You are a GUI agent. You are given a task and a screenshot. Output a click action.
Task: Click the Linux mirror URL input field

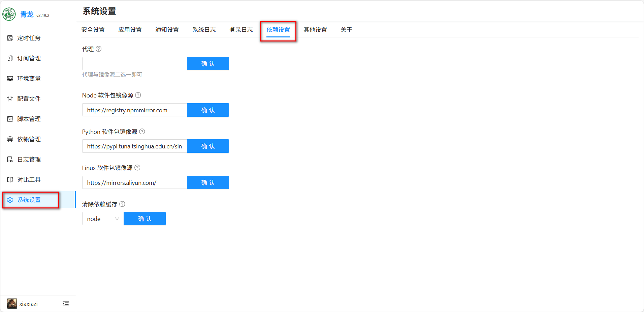[x=134, y=182]
